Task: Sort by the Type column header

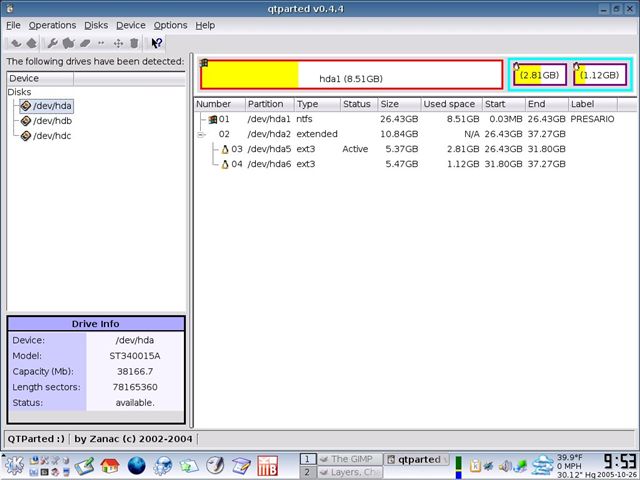Action: [x=317, y=104]
